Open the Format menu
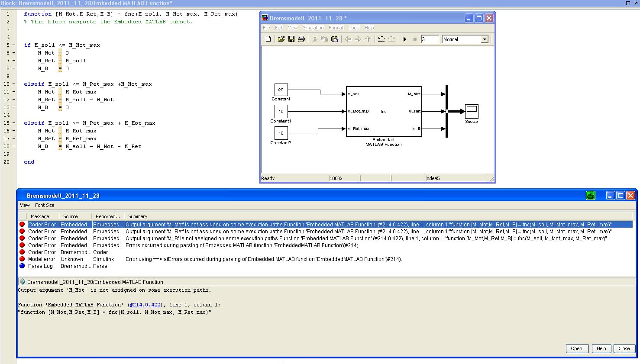 click(x=336, y=28)
